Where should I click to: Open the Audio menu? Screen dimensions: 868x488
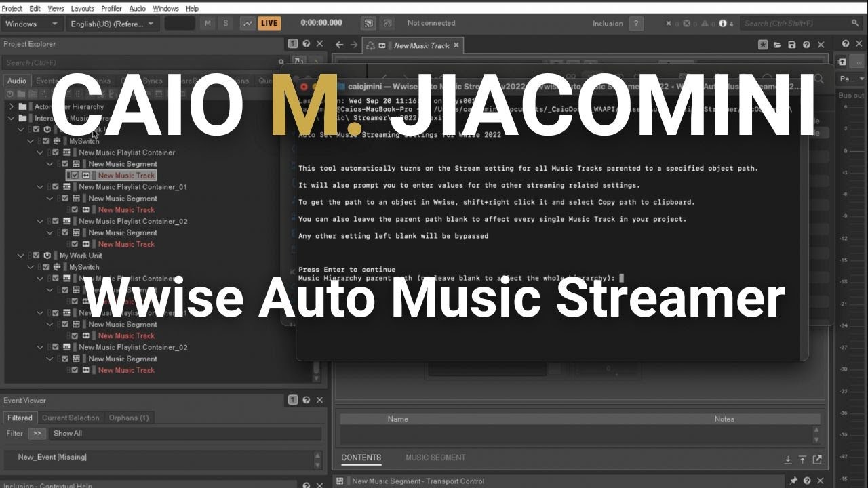tap(138, 9)
